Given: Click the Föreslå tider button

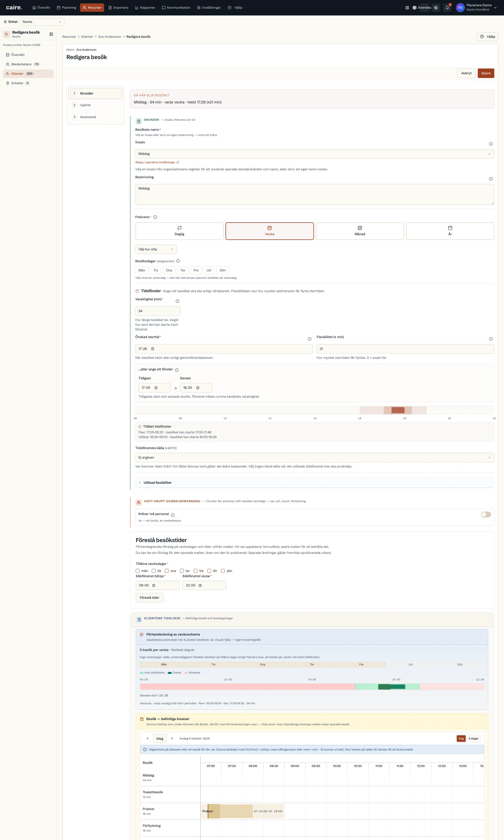Looking at the screenshot, I should 149,597.
